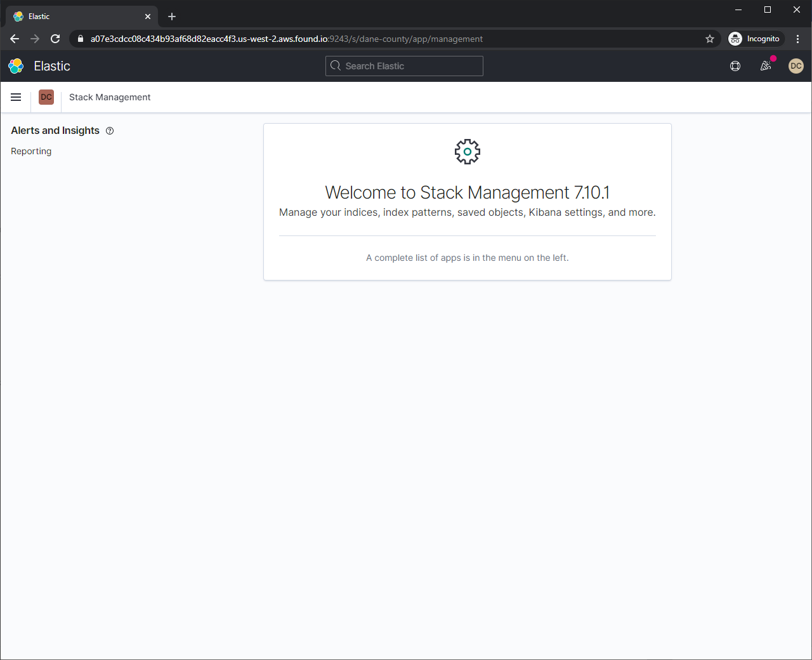Close the Elastic browser tab

click(148, 16)
